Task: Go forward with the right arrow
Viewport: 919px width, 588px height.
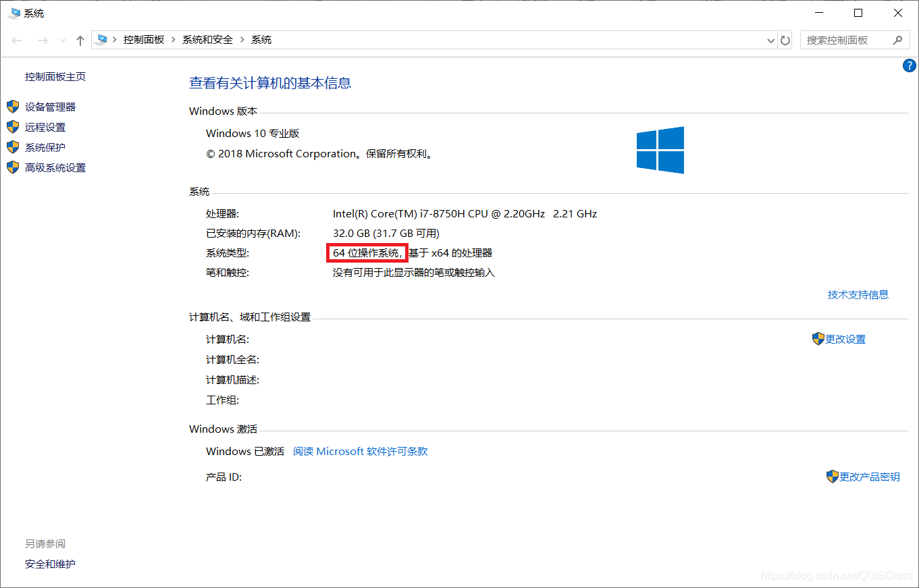Action: coord(43,41)
